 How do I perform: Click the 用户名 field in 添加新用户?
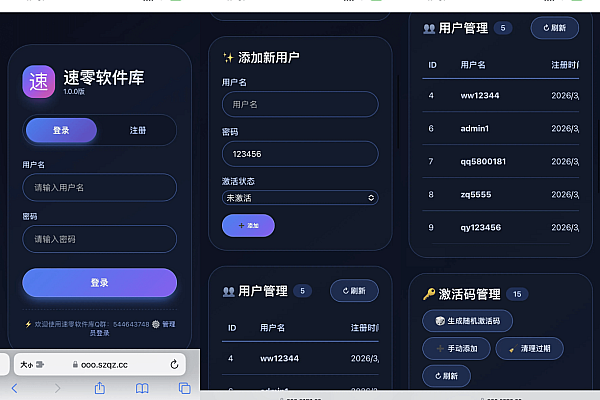point(300,104)
